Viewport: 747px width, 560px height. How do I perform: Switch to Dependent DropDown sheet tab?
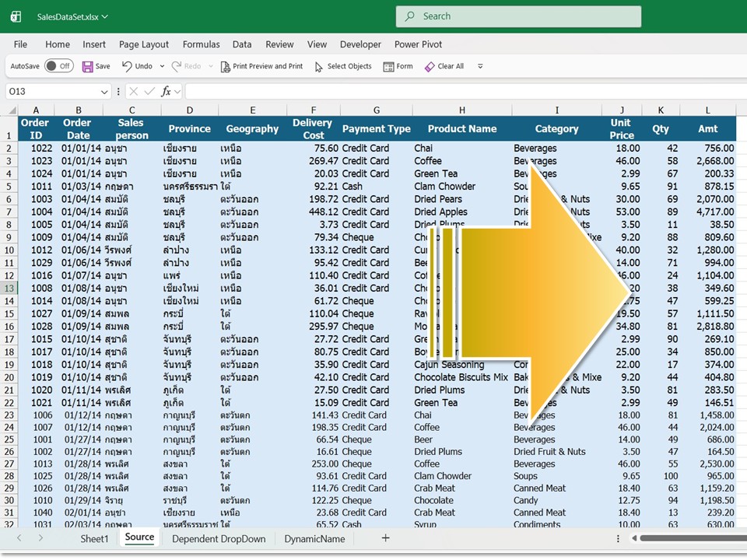tap(219, 538)
